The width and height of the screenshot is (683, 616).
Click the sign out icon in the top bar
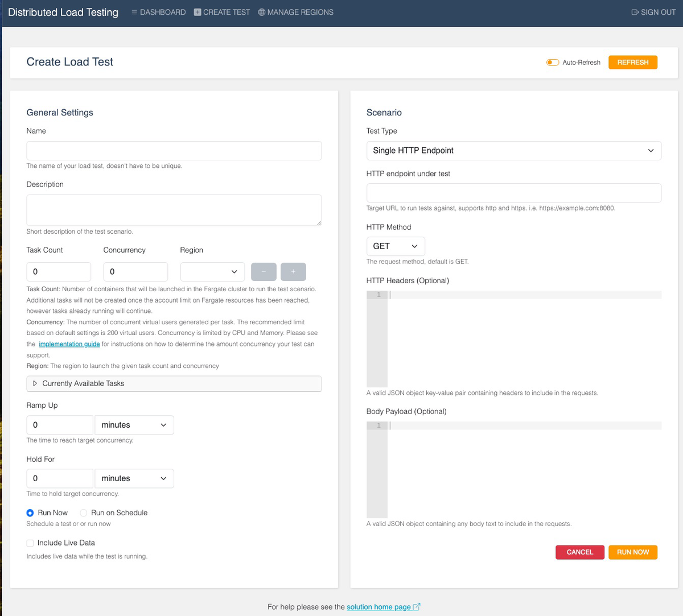pyautogui.click(x=635, y=12)
